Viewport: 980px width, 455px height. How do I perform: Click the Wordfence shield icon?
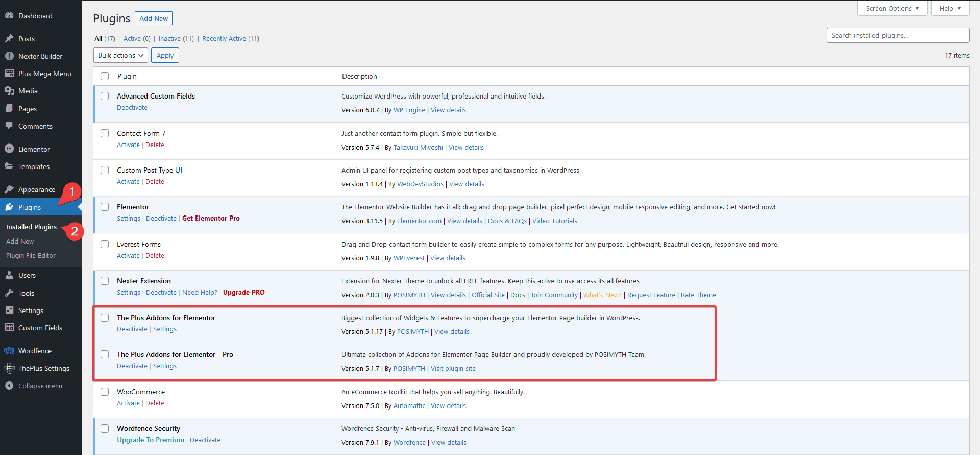pyautogui.click(x=9, y=351)
